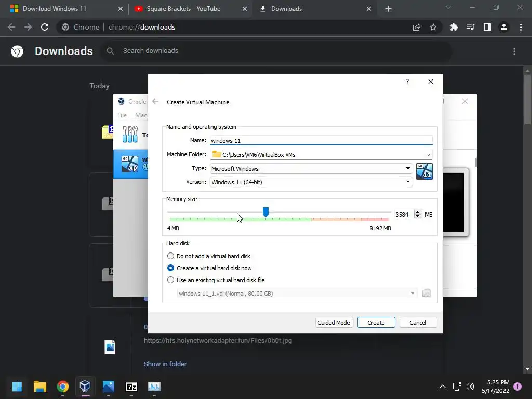This screenshot has width=532, height=399.
Task: Open VirtualBox from the taskbar
Action: [x=85, y=387]
